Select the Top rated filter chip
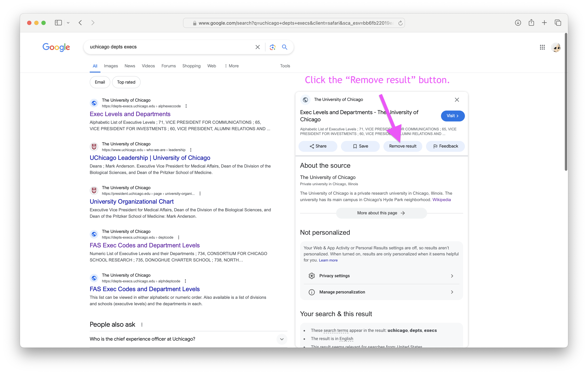588x374 pixels. click(126, 82)
